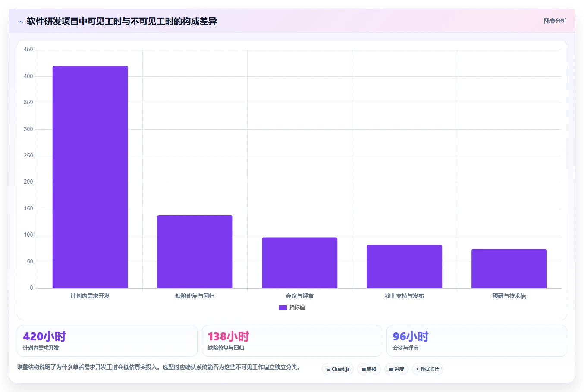Image resolution: width=584 pixels, height=392 pixels.
Task: Select the Chart.js tag
Action: pos(338,369)
